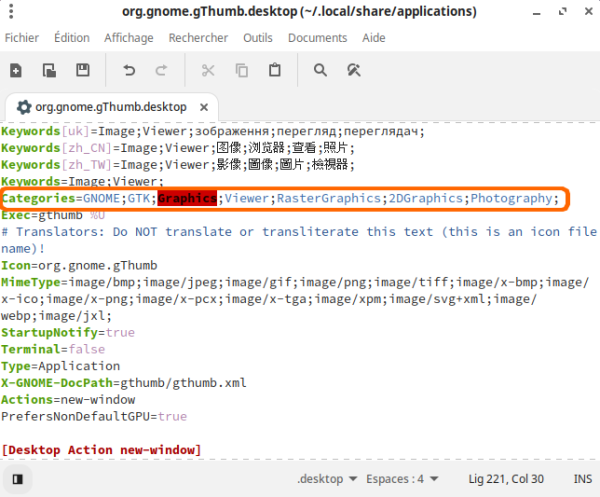
Task: Click the open file toolbar icon
Action: click(x=49, y=70)
